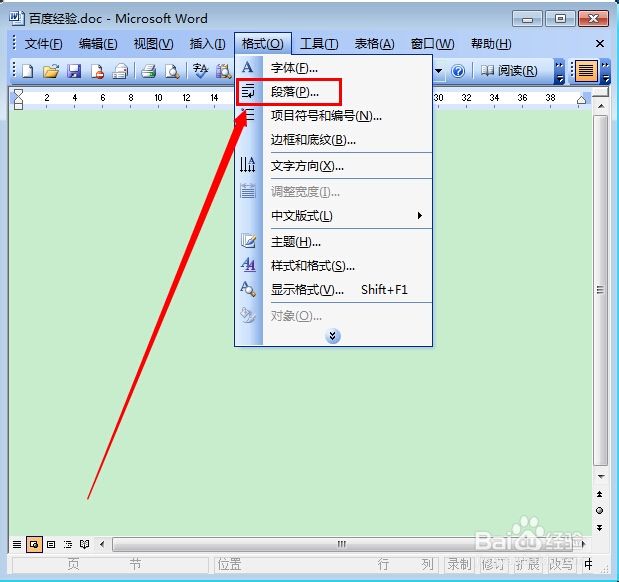Choose 边框和底纹(B)... menu entry
This screenshot has height=582, width=619.
334,140
